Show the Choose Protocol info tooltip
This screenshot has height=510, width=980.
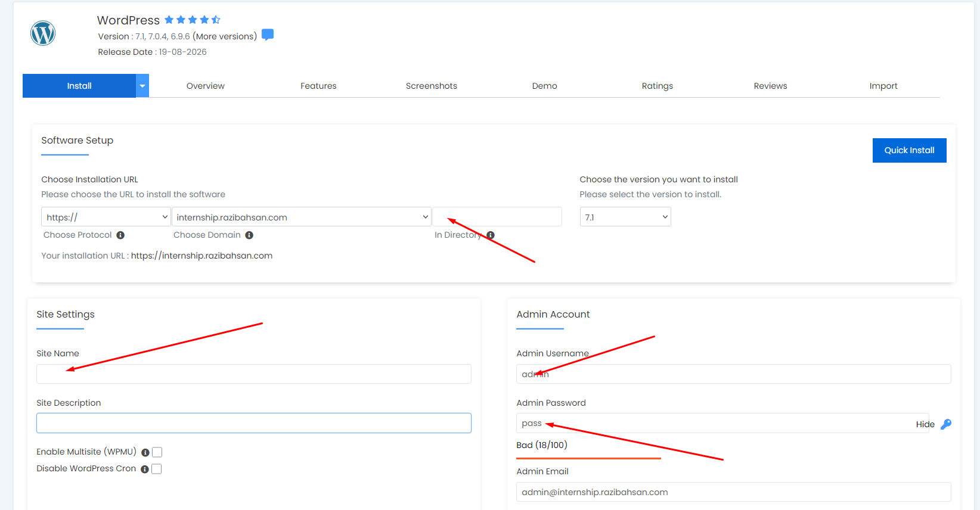coord(120,235)
